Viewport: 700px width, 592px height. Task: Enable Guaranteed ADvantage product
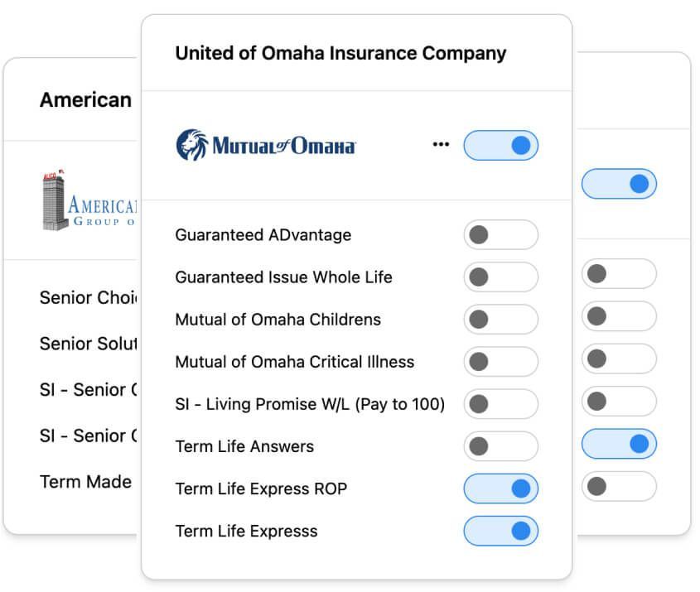[x=501, y=234]
